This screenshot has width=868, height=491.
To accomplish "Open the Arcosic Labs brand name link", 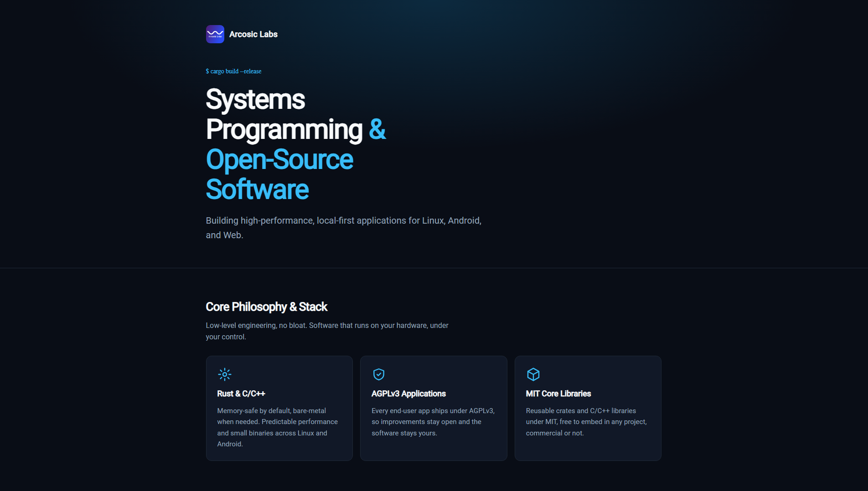I will (253, 34).
